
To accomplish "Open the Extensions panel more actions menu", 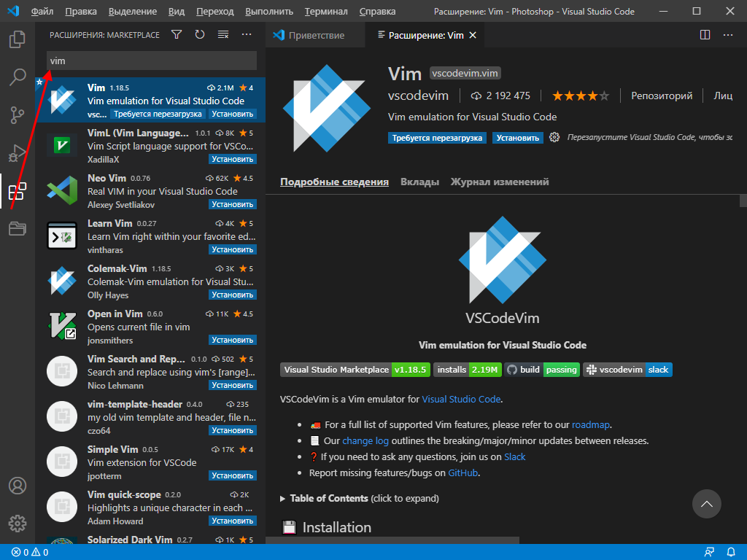I will tap(246, 34).
